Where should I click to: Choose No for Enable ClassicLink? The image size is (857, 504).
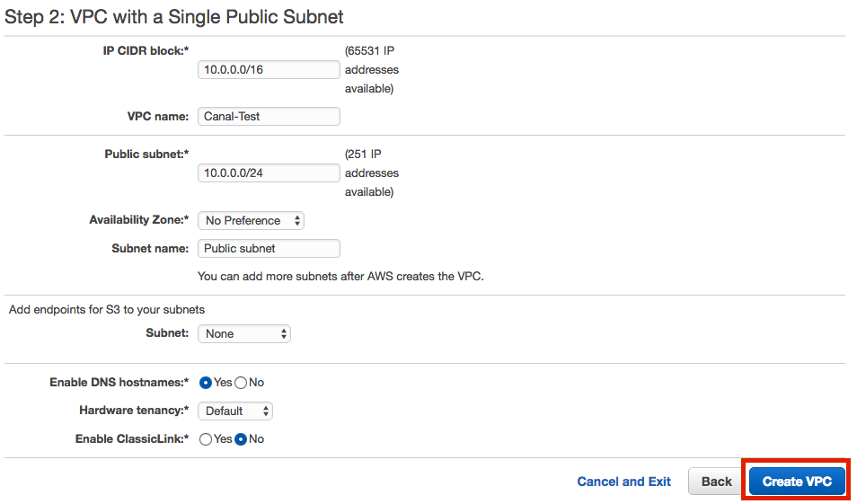click(241, 439)
